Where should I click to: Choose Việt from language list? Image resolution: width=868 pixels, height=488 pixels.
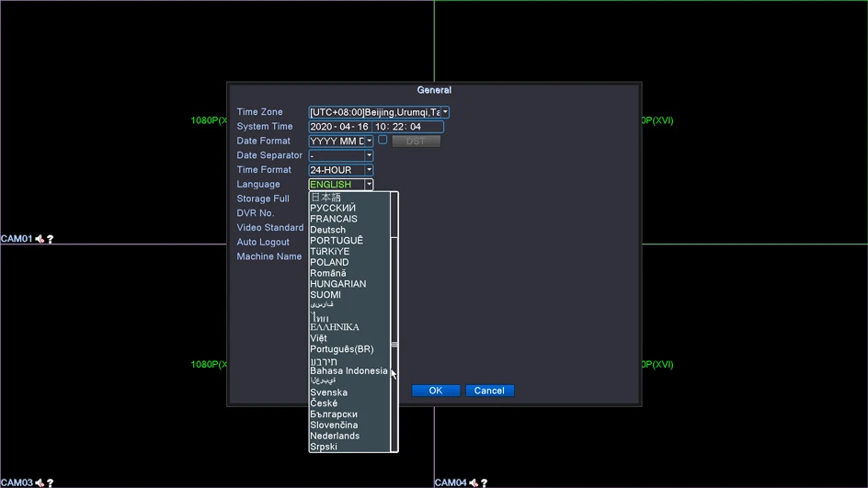349,338
